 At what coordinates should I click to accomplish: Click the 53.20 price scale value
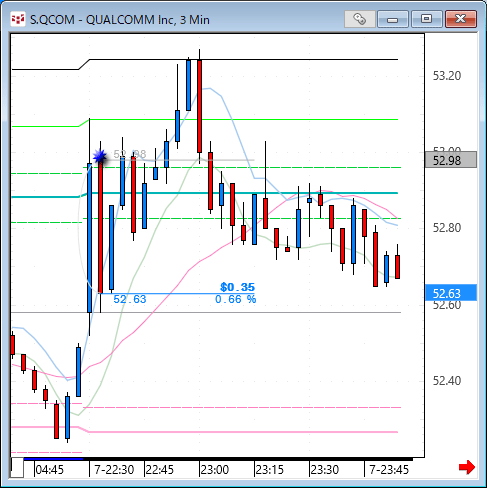click(x=447, y=76)
